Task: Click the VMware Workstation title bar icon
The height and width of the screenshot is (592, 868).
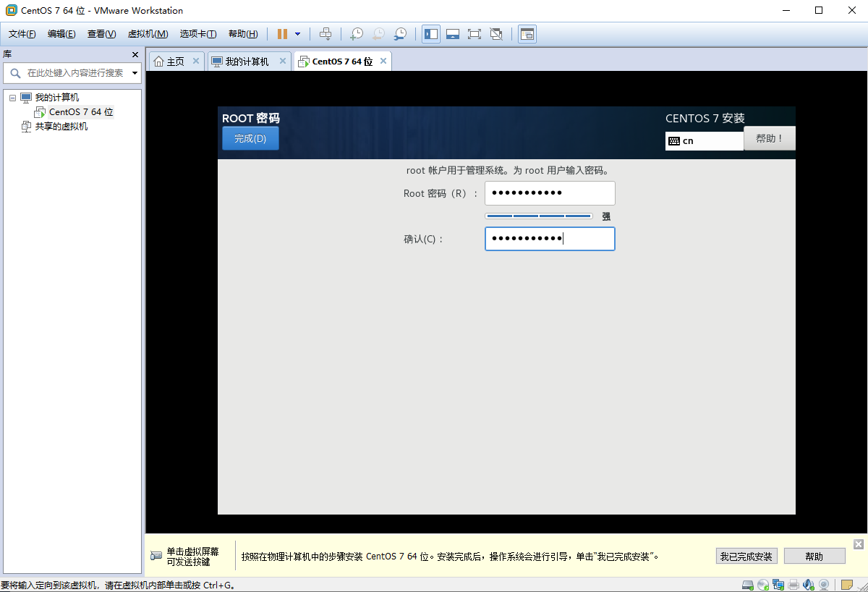Action: pyautogui.click(x=12, y=10)
